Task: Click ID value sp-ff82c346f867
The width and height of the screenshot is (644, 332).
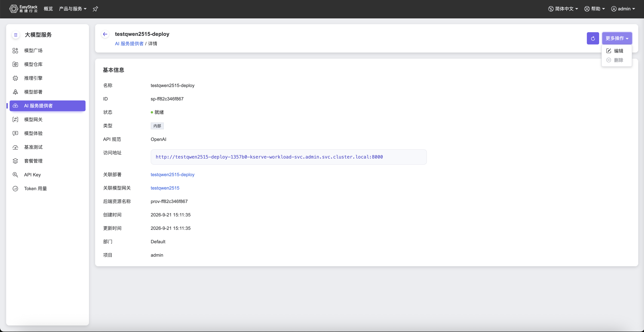Action: point(167,99)
